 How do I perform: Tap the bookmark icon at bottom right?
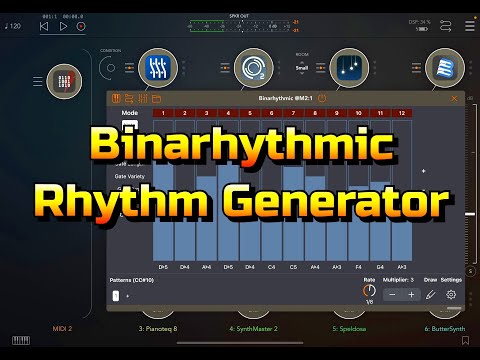(465, 340)
